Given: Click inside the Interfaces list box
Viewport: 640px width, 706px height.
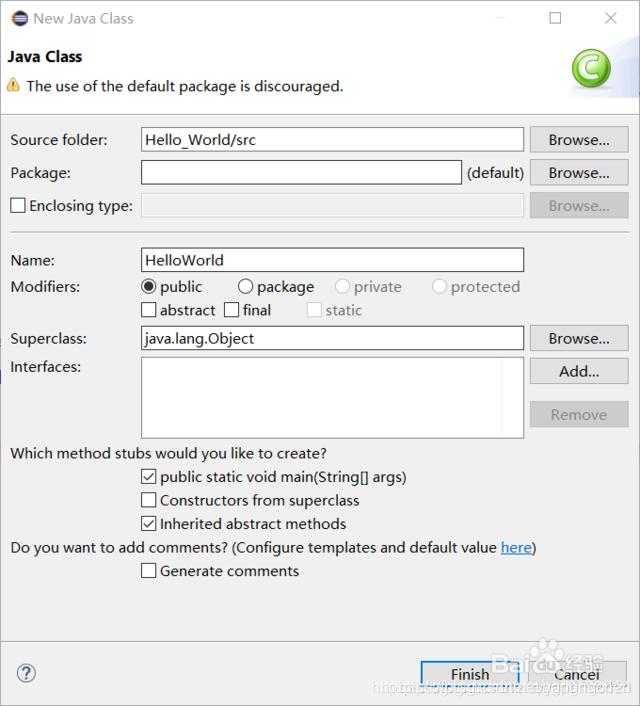Looking at the screenshot, I should [x=332, y=398].
